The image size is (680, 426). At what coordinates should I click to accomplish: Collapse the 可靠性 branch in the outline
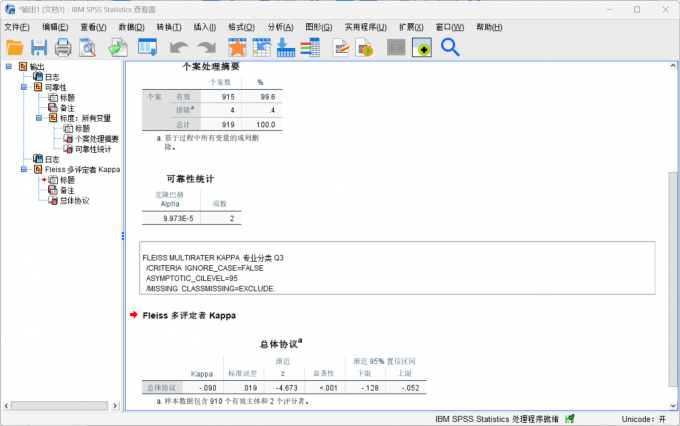(23, 87)
